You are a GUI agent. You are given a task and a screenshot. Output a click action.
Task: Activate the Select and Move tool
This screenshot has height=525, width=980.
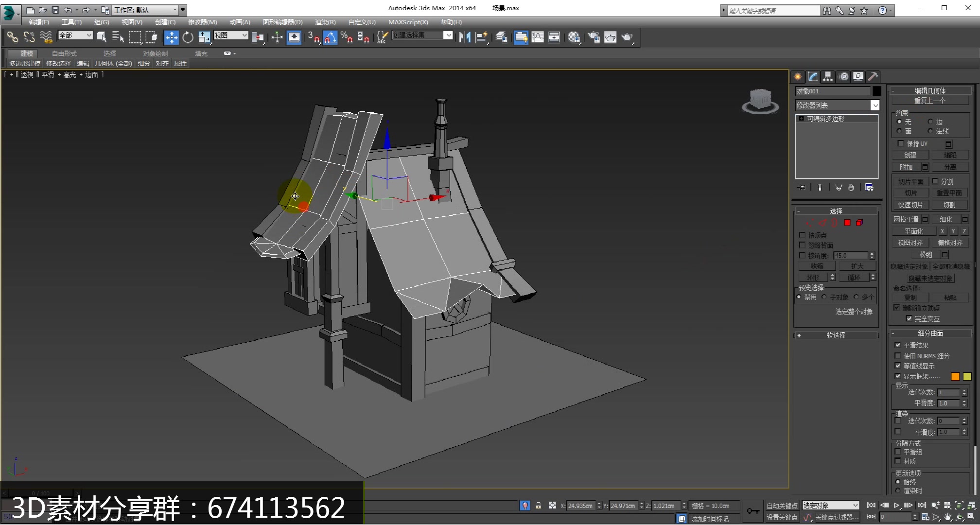172,37
